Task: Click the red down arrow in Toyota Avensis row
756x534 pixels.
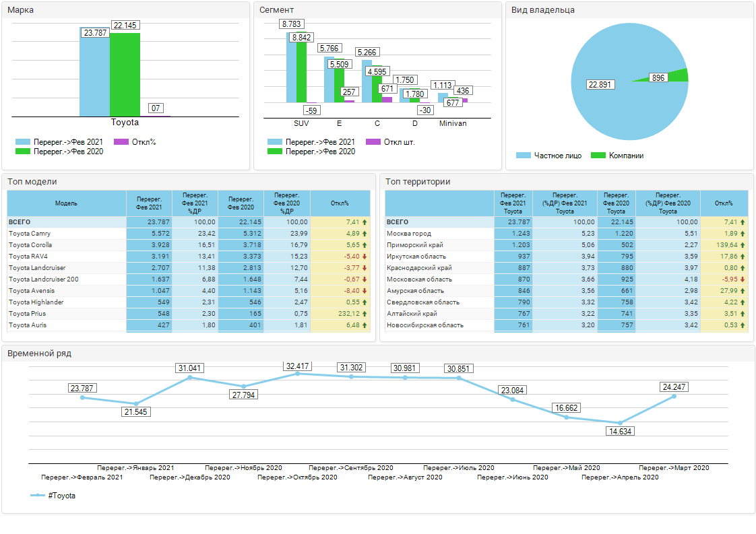Action: [365, 291]
